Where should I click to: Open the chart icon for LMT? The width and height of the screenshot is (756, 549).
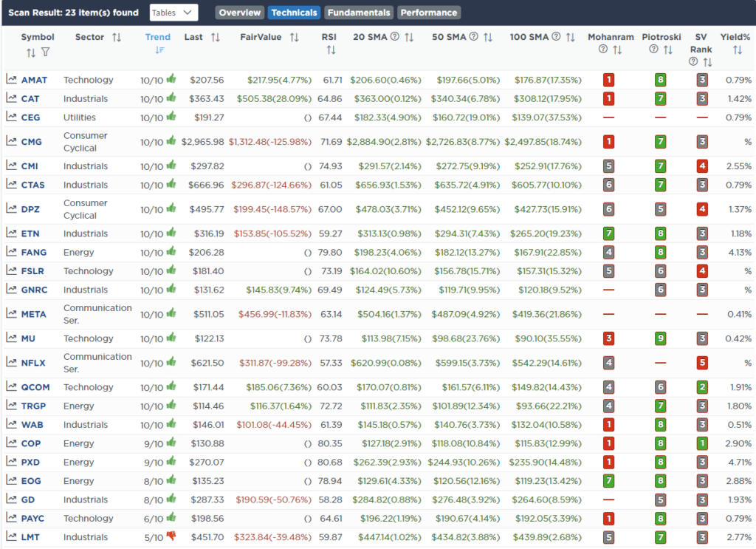pyautogui.click(x=11, y=536)
